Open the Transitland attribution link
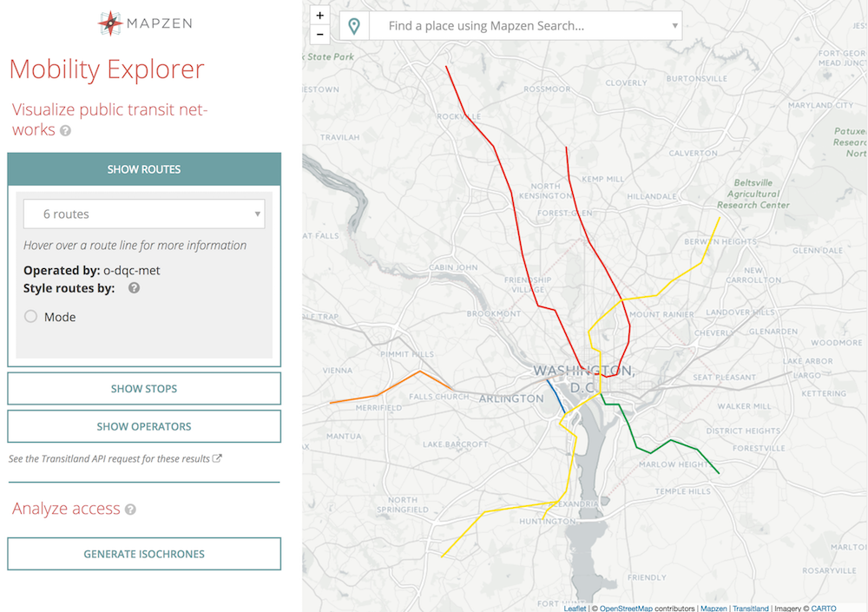868x612 pixels. click(751, 609)
